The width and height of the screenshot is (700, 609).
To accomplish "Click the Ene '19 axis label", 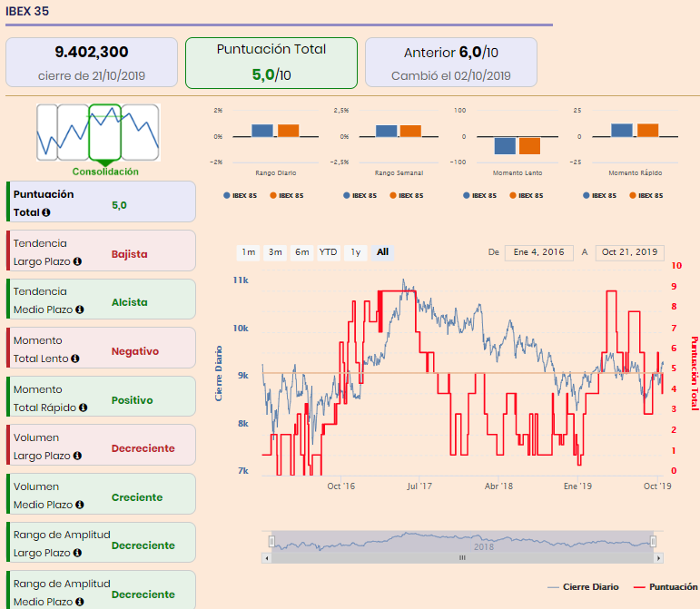I will (x=577, y=486).
